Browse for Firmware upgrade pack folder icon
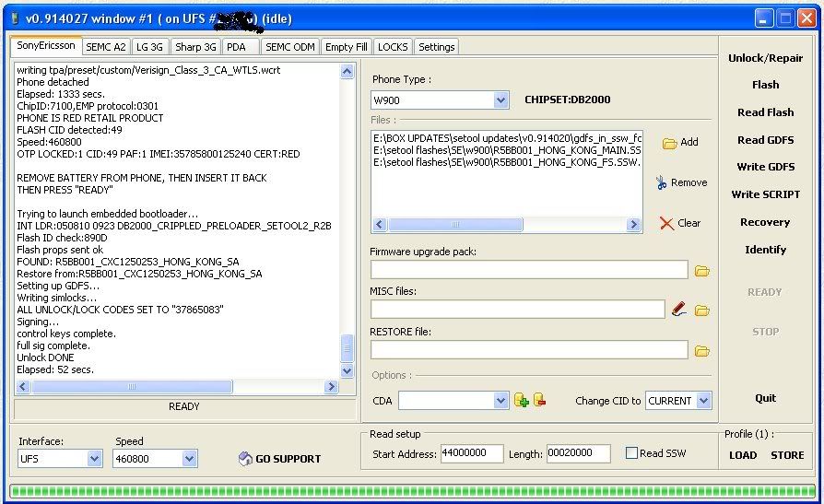The height and width of the screenshot is (504, 824). pyautogui.click(x=702, y=271)
